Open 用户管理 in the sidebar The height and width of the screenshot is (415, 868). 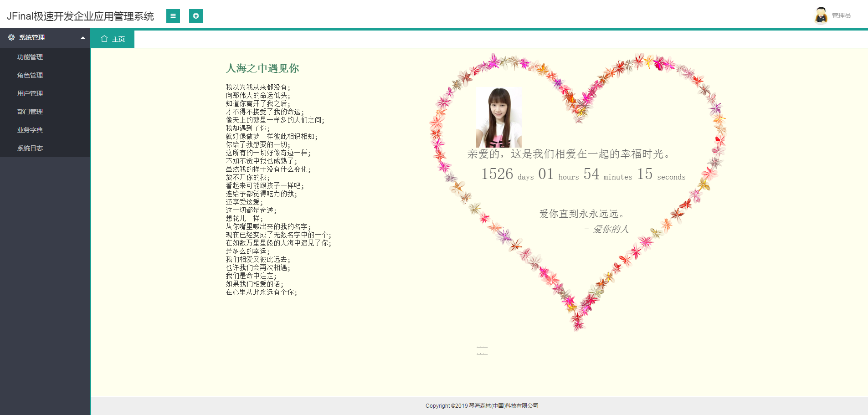tap(30, 93)
